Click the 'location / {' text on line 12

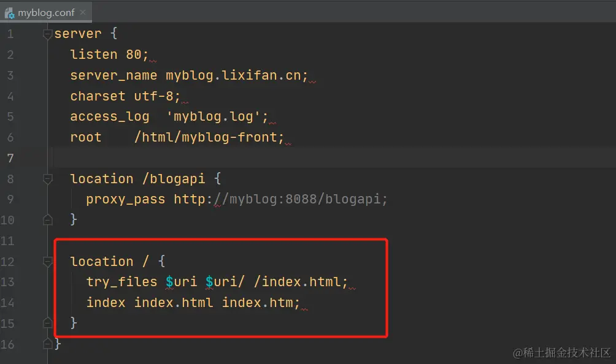click(x=117, y=261)
